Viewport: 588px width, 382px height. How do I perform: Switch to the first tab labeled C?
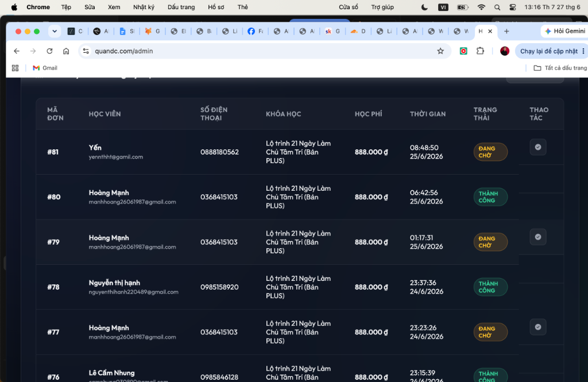click(75, 32)
